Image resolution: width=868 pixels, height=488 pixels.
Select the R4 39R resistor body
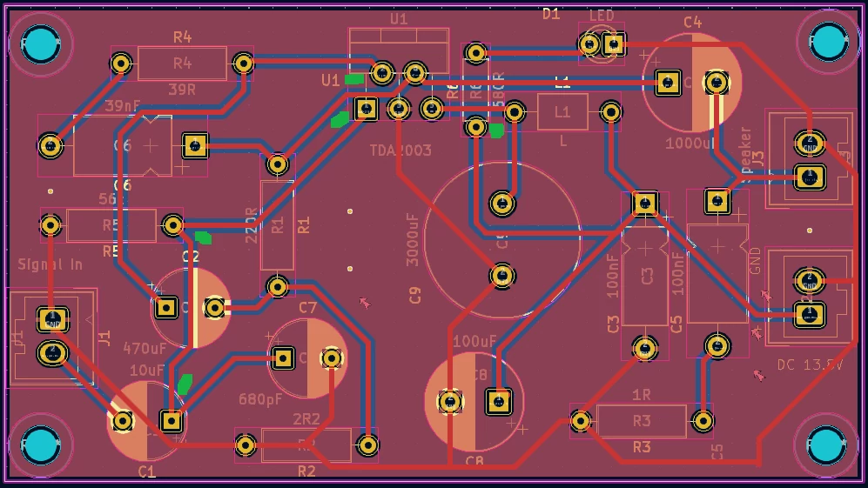(182, 64)
